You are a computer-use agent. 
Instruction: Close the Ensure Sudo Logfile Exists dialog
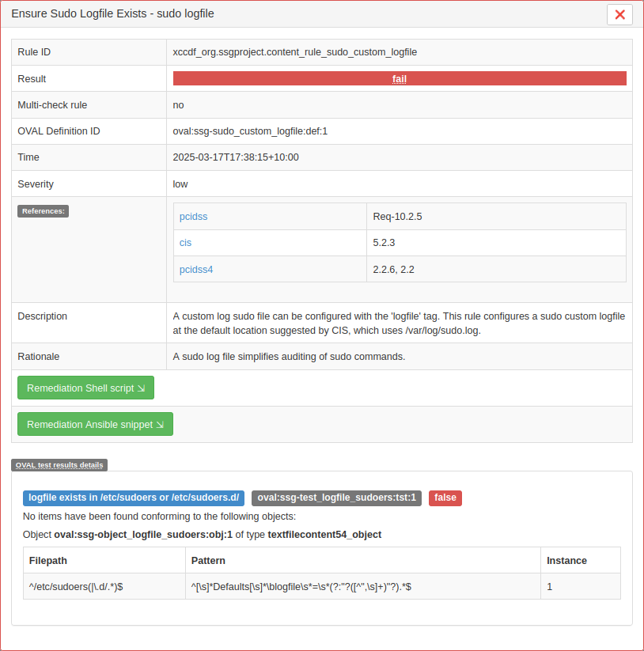(x=619, y=14)
